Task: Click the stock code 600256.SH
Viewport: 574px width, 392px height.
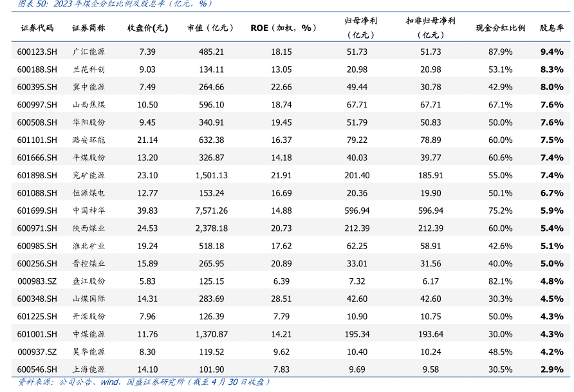Action: tap(37, 263)
